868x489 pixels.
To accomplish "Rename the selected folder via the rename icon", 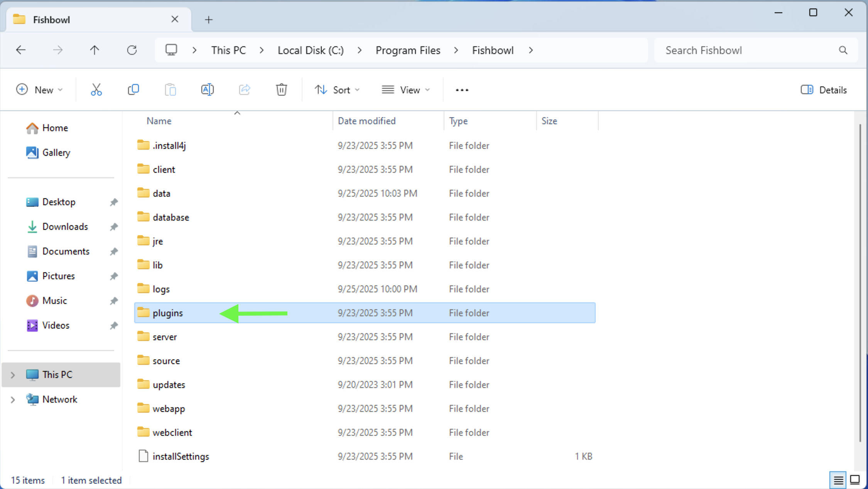I will (x=207, y=89).
